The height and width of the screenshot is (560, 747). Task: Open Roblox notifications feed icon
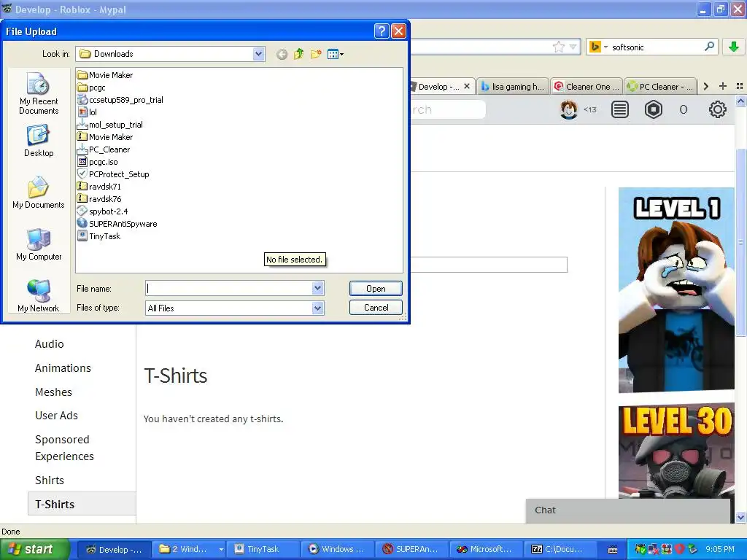[x=620, y=109]
